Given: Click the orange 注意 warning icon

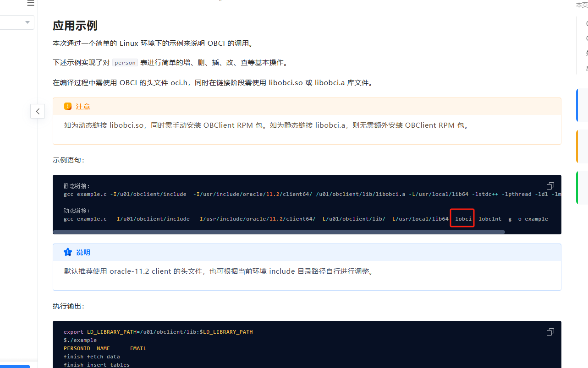Looking at the screenshot, I should pos(68,106).
